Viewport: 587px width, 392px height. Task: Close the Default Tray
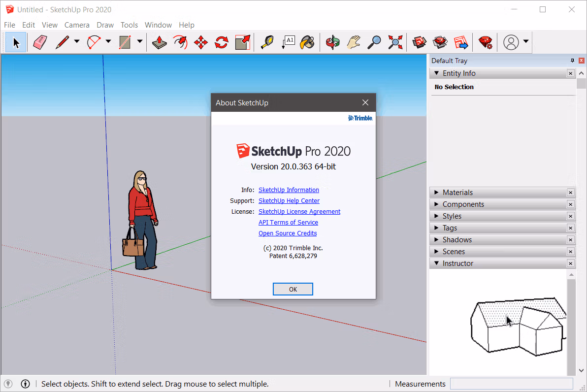tap(582, 60)
